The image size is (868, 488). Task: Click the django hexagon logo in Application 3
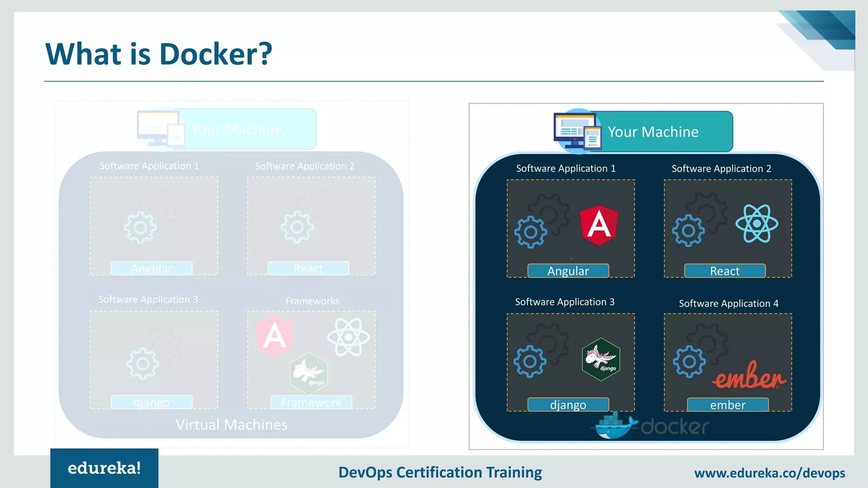pyautogui.click(x=601, y=359)
